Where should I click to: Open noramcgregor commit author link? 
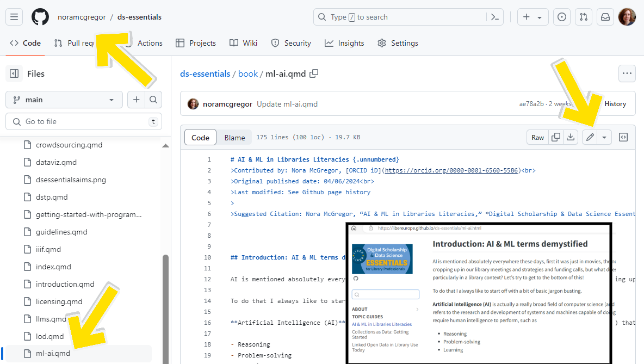[x=227, y=104]
